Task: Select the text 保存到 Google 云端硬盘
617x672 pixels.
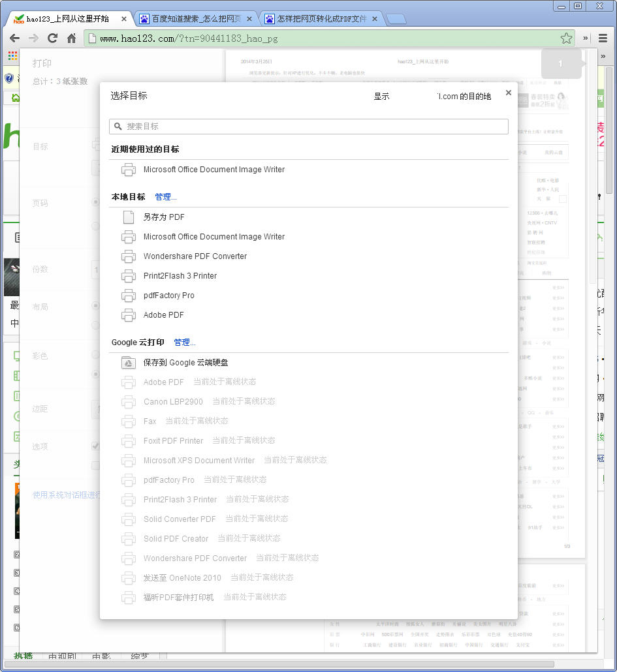Action: [x=185, y=363]
